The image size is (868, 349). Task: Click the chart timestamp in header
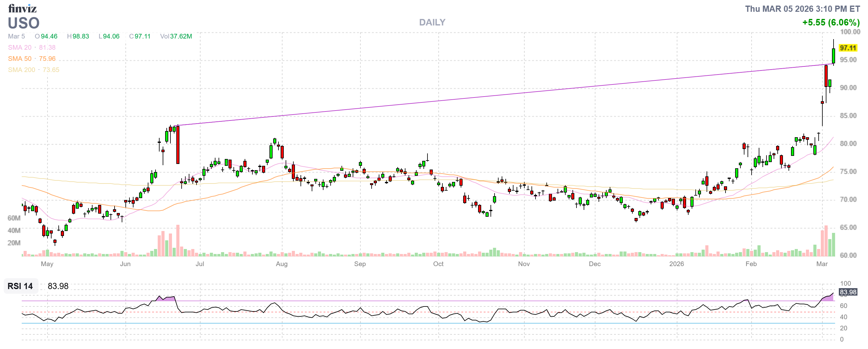tap(802, 9)
